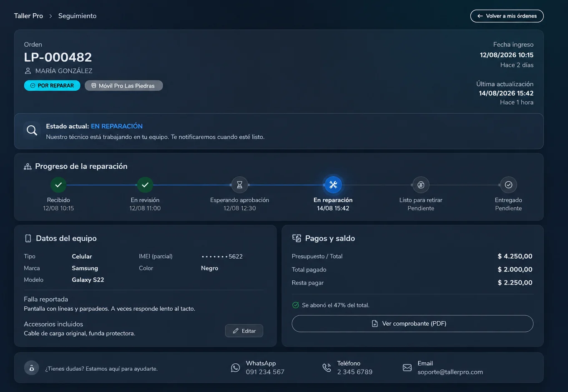This screenshot has width=568, height=392.
Task: Click the Presupuesto / Total amount $ 4.250,00
Action: 515,256
